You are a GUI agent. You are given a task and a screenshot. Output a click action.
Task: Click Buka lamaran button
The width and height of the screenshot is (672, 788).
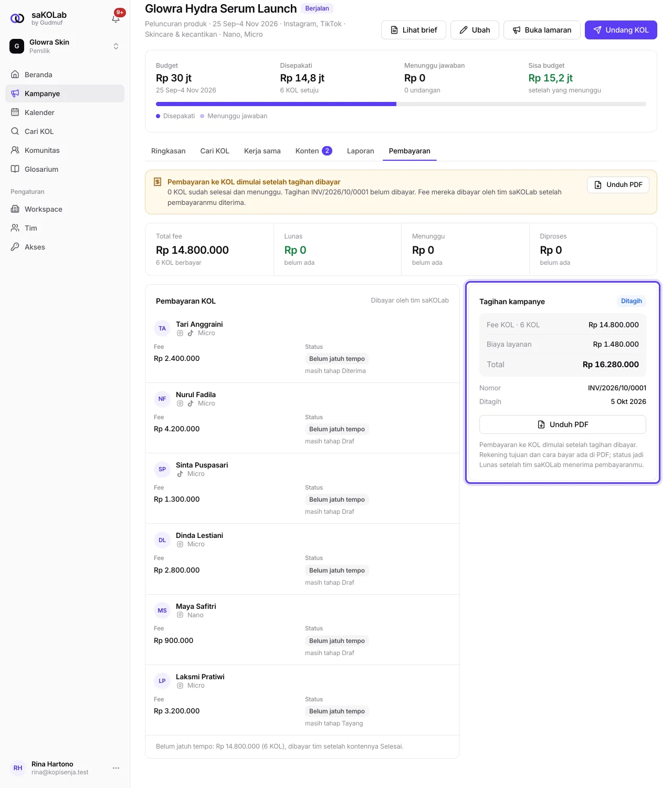pos(542,30)
